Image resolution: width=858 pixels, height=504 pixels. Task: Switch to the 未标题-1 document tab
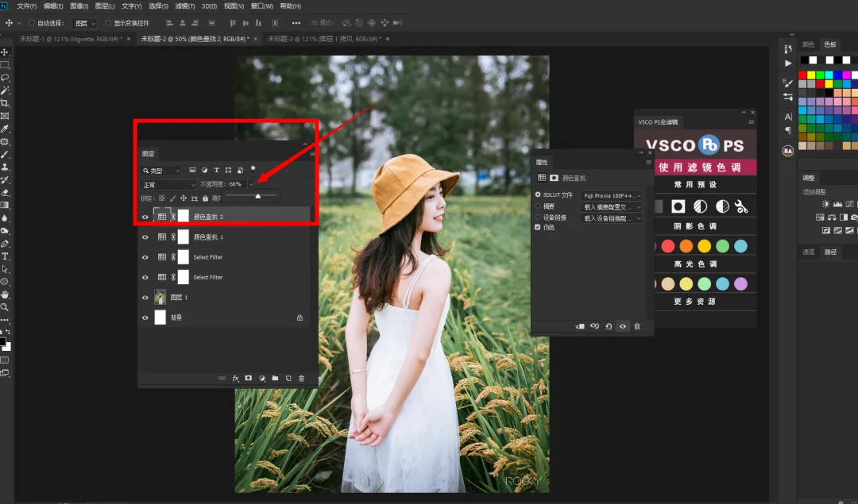[x=71, y=39]
